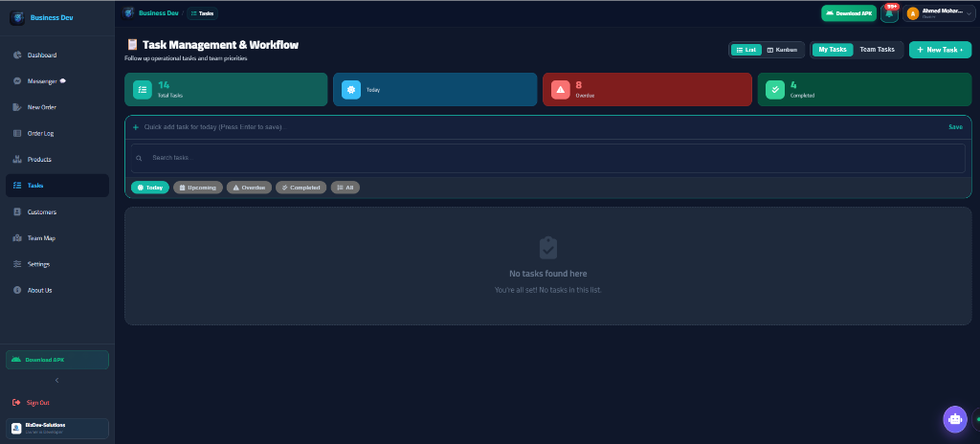Open the Ahmed Mohar... user dropdown
980x444 pixels.
[x=939, y=13]
